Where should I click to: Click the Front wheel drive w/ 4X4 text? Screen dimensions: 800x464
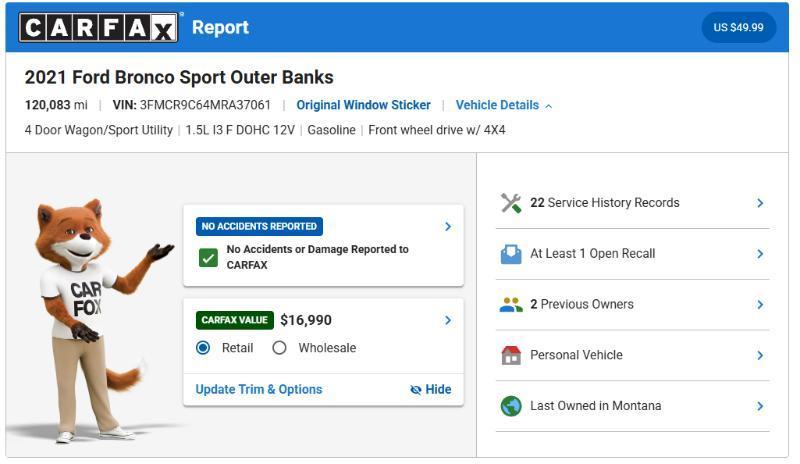point(437,130)
